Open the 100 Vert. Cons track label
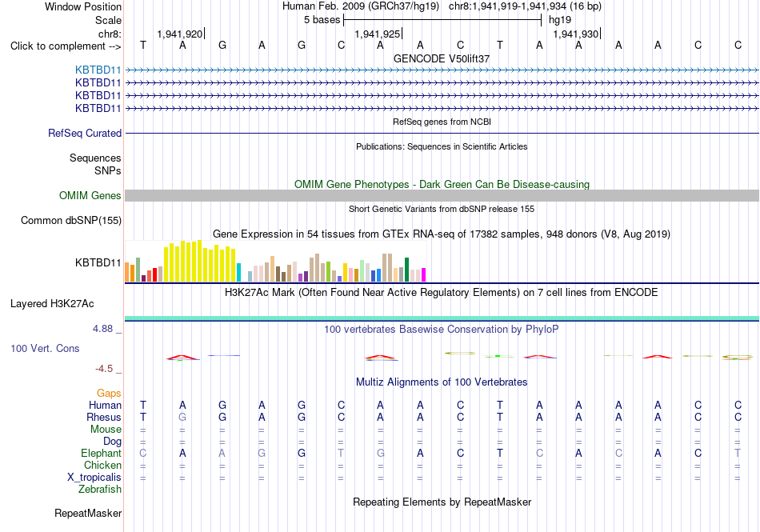Screen dimensions: 760x532 [45, 348]
